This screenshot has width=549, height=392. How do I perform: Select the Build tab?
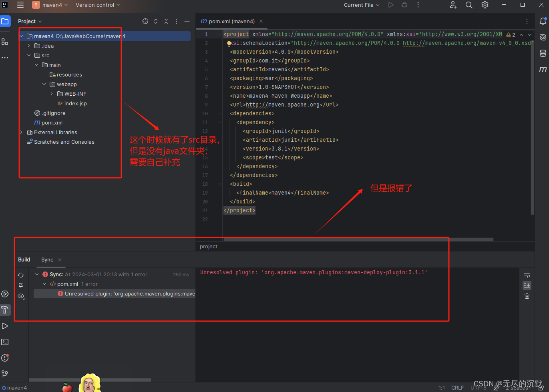[x=24, y=259]
